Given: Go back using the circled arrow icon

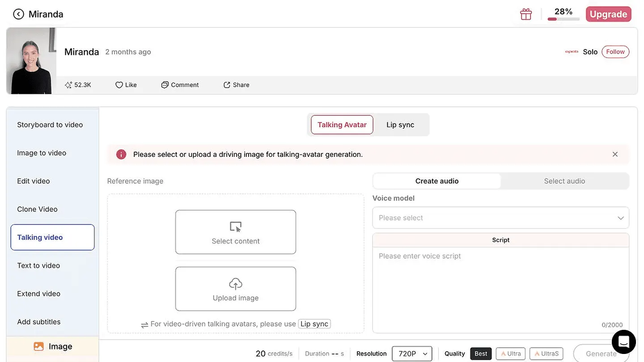Looking at the screenshot, I should tap(18, 14).
